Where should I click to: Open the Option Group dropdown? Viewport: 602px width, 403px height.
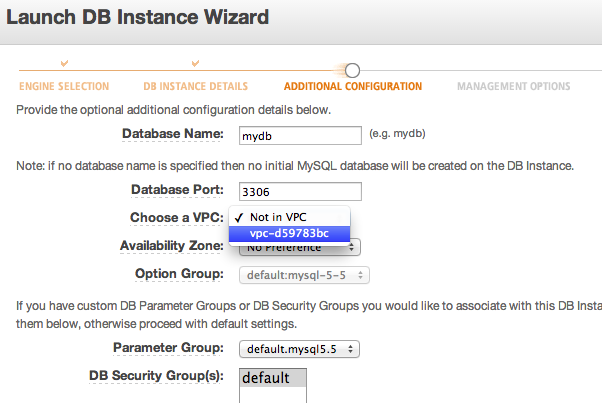coord(304,275)
